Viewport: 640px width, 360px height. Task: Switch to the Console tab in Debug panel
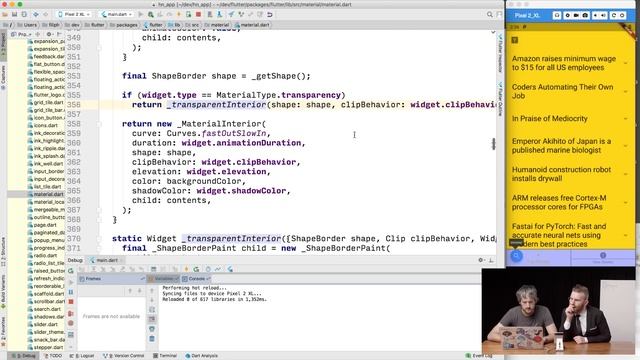[x=196, y=279]
